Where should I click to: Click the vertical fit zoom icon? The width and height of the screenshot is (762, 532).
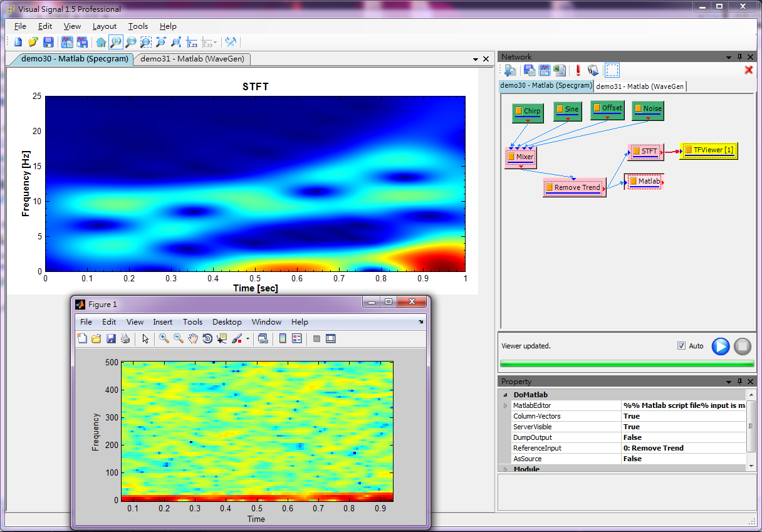coord(176,42)
